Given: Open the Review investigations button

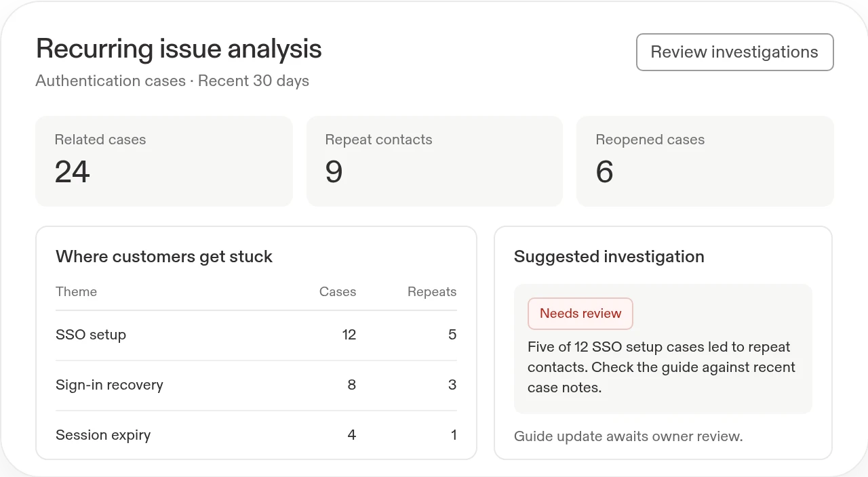Looking at the screenshot, I should tap(734, 52).
